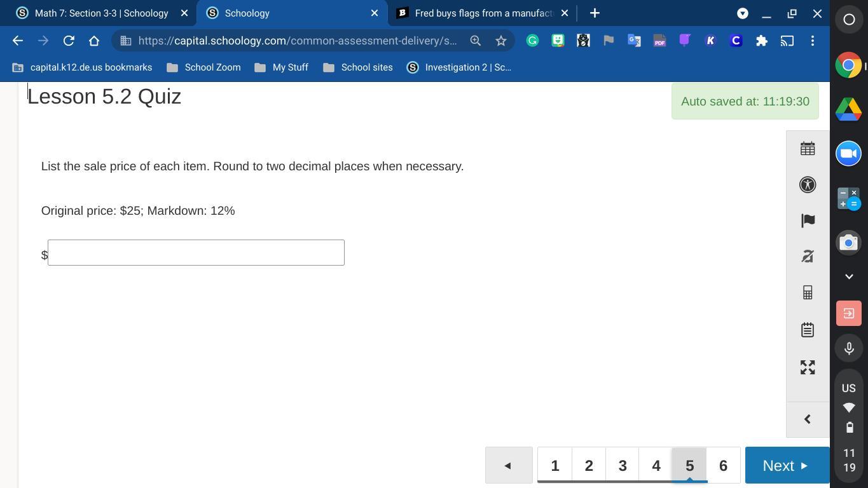Viewport: 868px width, 488px height.
Task: Reload the current page
Action: 69,41
